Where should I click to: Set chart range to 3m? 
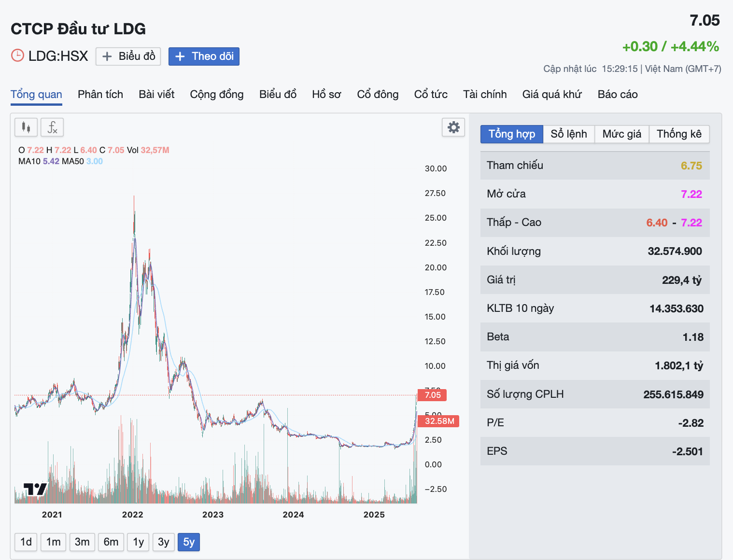pyautogui.click(x=82, y=542)
